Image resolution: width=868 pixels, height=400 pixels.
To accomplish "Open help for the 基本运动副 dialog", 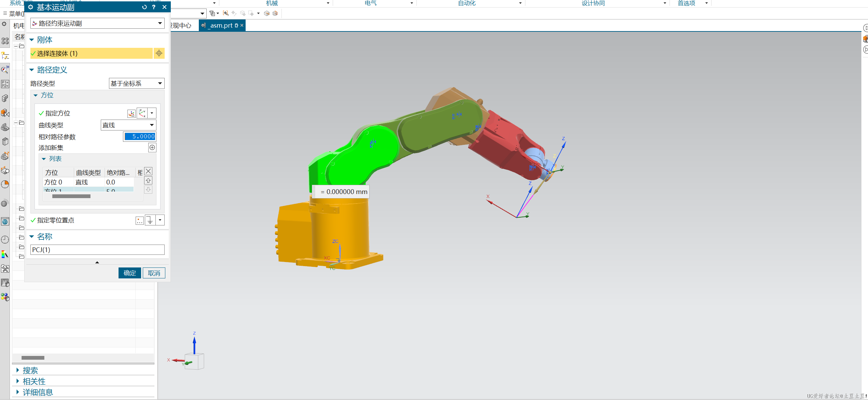I will [x=154, y=7].
